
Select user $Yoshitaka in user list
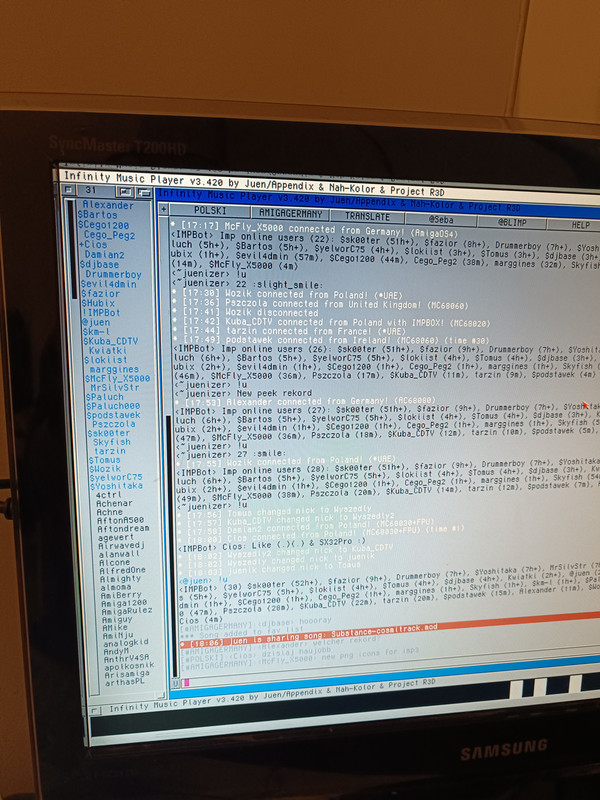pyautogui.click(x=116, y=486)
